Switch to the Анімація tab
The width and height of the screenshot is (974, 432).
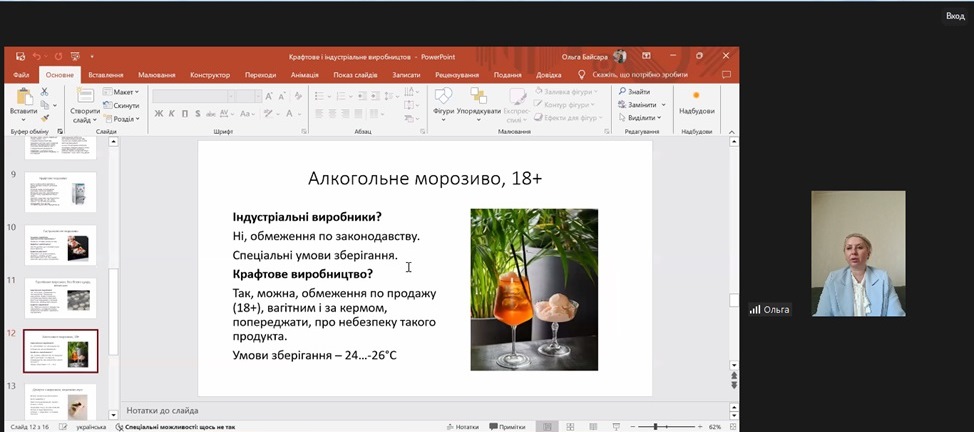pos(304,75)
